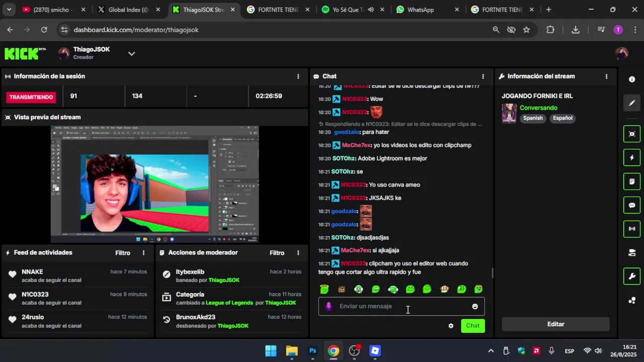Open Chrome extensions puzzle icon

550,30
